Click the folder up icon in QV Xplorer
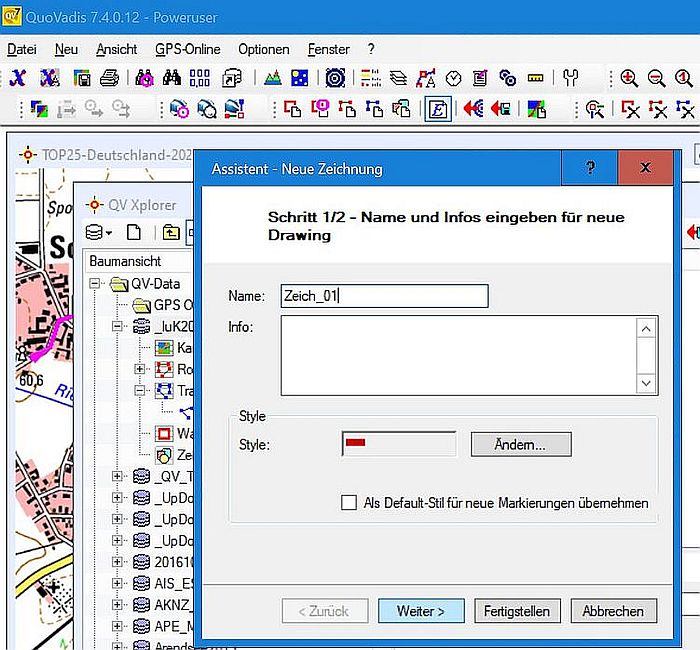Image resolution: width=700 pixels, height=650 pixels. 171,233
